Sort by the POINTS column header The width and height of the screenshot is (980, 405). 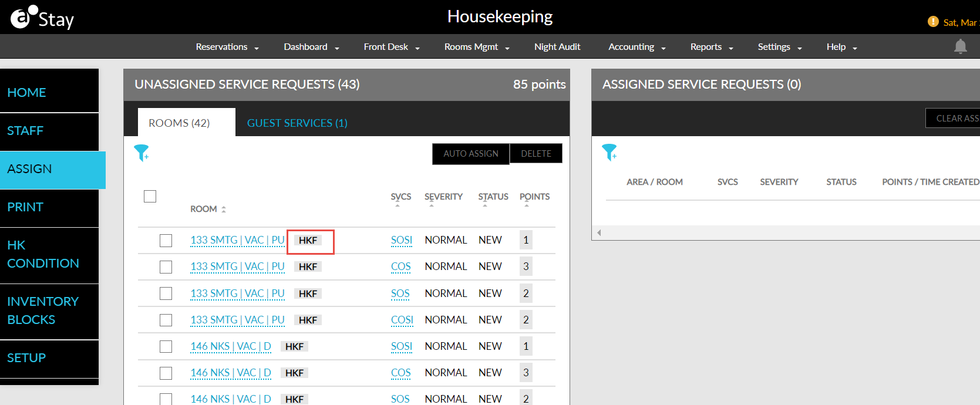tap(534, 197)
